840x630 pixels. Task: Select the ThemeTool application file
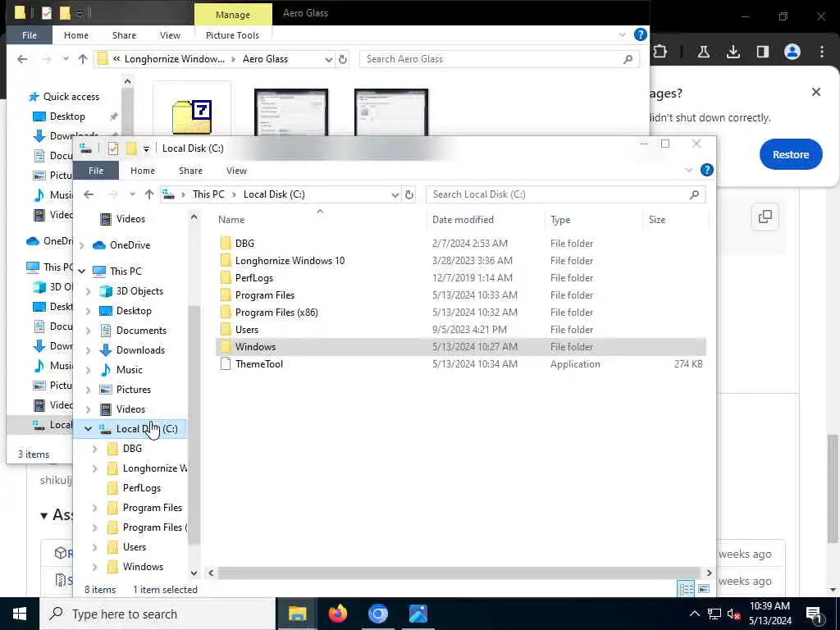[x=461, y=364]
